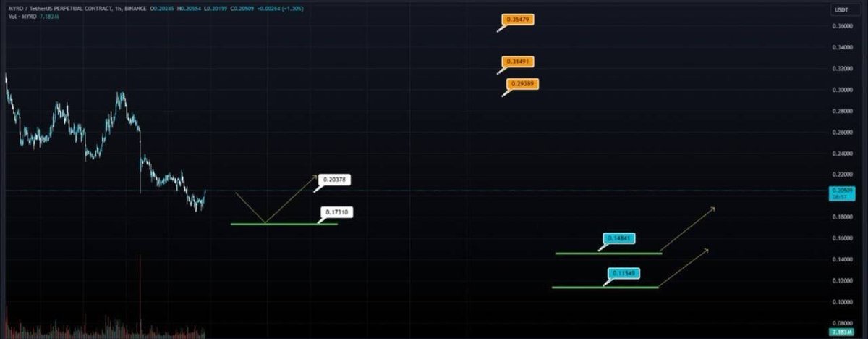Click the L0.20199 low value in header
Screen dimensions: 868x339
coord(216,9)
